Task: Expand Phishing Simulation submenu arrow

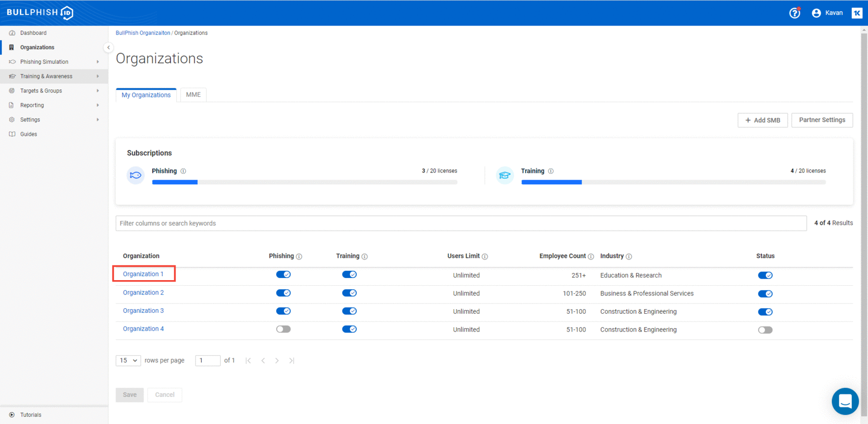Action: (98, 62)
